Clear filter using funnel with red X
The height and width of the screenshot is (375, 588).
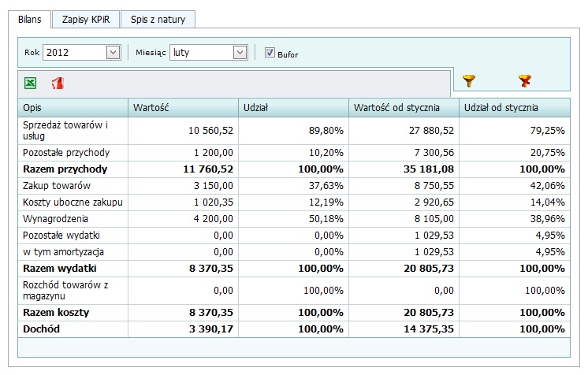525,80
